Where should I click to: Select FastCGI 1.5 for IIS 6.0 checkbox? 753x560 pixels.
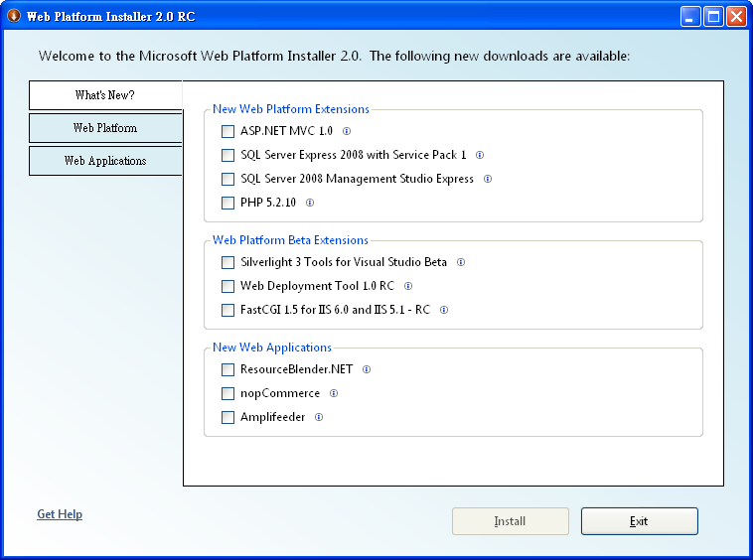[227, 310]
